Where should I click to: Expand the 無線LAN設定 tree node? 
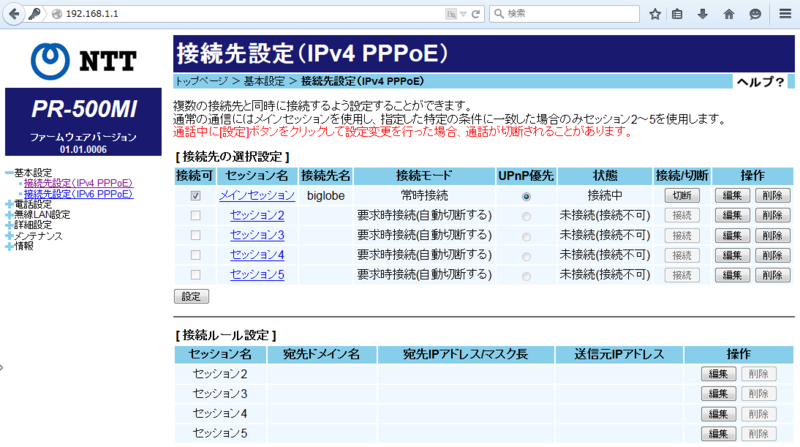(x=9, y=215)
